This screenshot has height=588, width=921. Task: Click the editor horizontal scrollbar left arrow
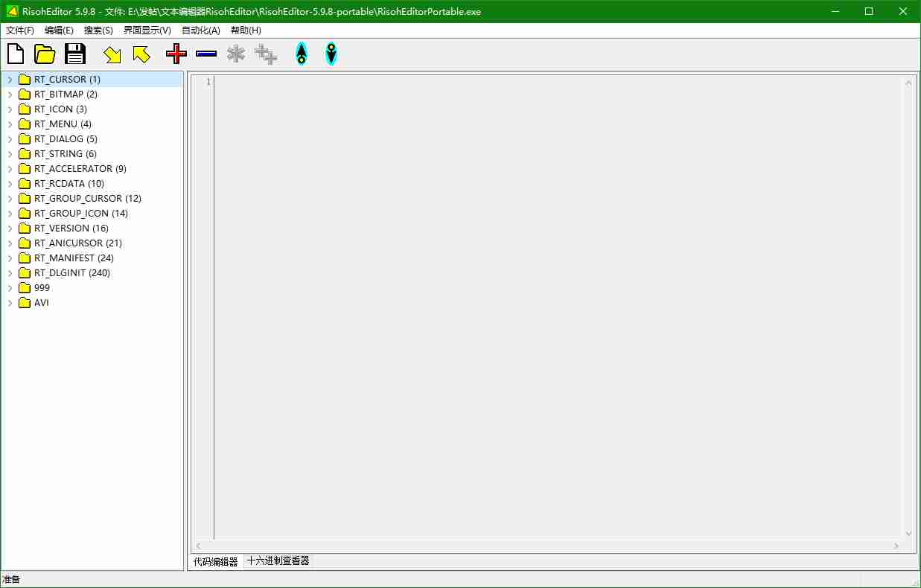(198, 546)
